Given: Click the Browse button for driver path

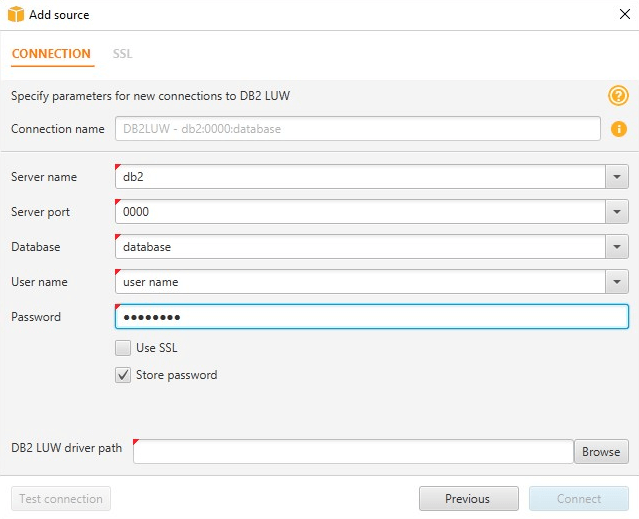Looking at the screenshot, I should pyautogui.click(x=601, y=452).
